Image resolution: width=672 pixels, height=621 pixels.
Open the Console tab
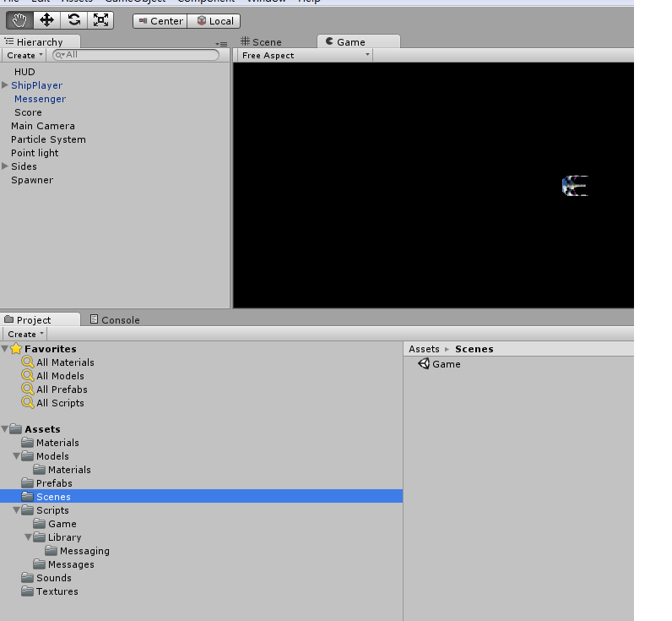115,320
